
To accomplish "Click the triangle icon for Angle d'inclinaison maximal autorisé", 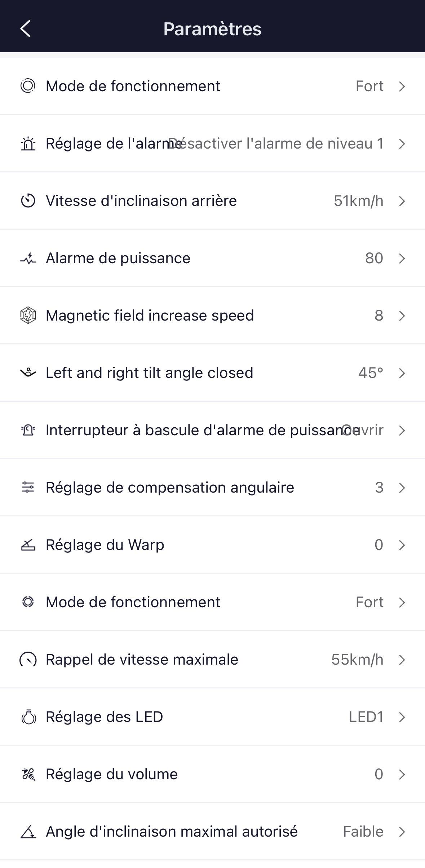I will [x=28, y=832].
